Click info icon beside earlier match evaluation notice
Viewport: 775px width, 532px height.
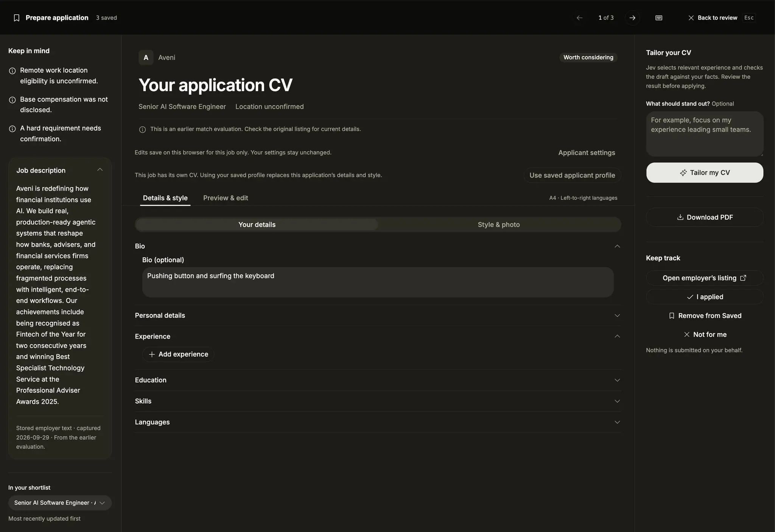[x=142, y=129]
